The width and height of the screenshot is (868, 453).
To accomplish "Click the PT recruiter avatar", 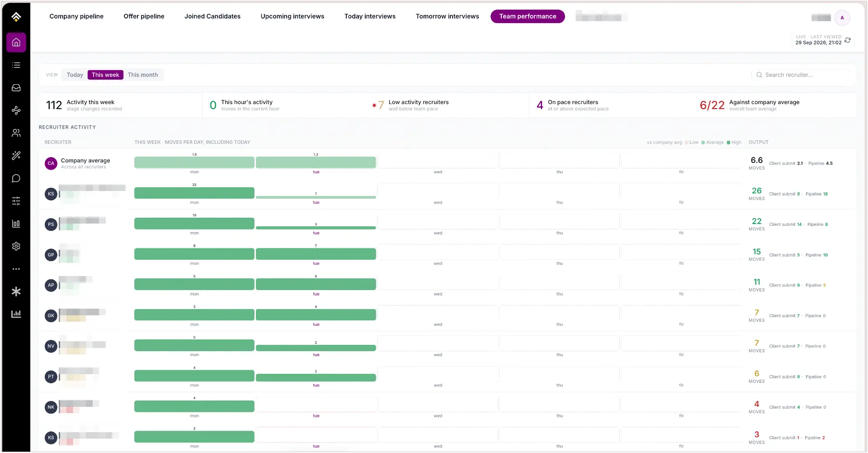I will point(51,377).
